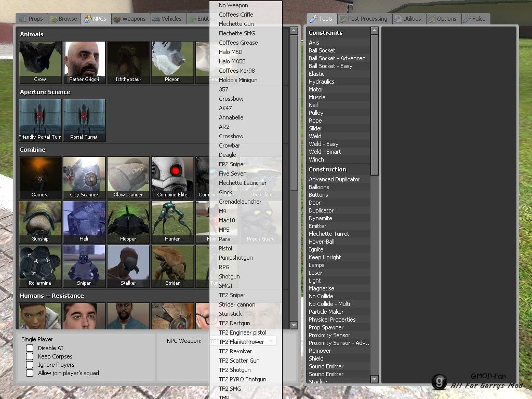This screenshot has height=399, width=532.
Task: Spawn the Gunship NPC
Action: [40, 222]
